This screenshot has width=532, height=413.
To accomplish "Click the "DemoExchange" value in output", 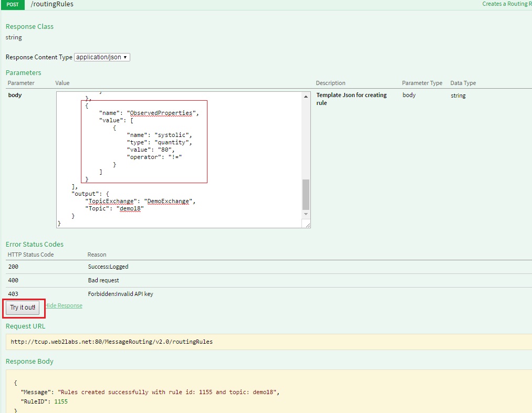I will (x=168, y=201).
